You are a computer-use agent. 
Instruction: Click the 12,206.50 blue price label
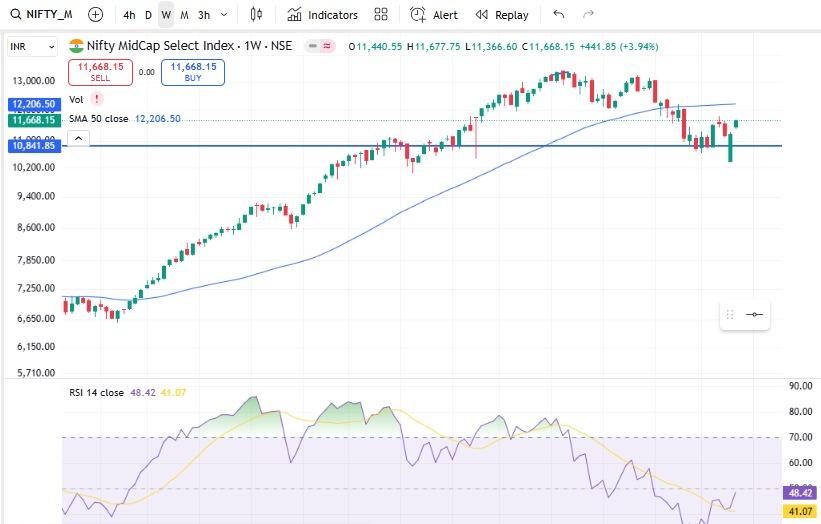[34, 104]
